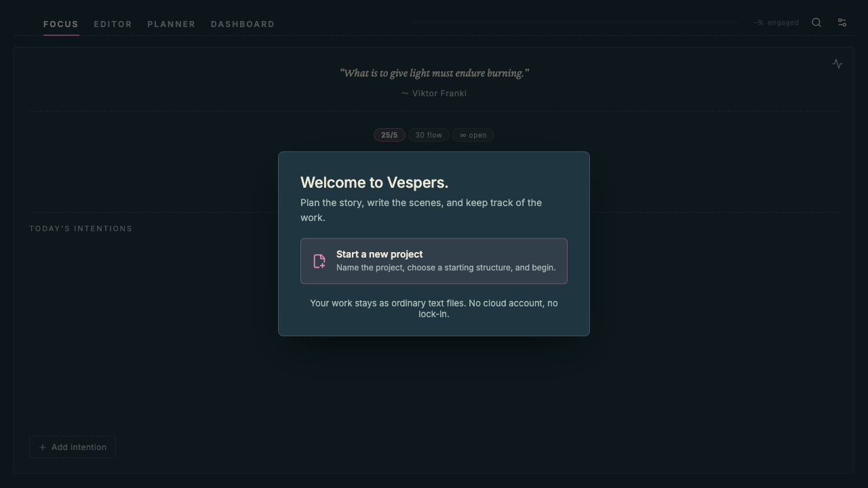Click the "~ Viktor Frankl" attribution
The height and width of the screenshot is (488, 868).
434,93
